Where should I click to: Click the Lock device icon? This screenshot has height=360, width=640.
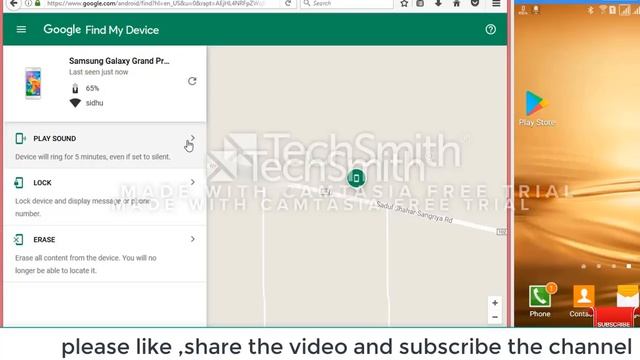19,182
